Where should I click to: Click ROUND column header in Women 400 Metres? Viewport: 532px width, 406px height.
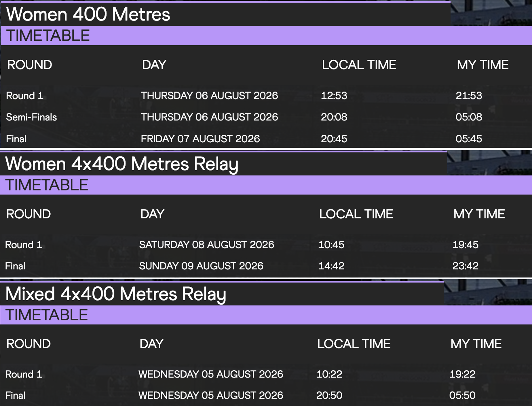click(30, 65)
